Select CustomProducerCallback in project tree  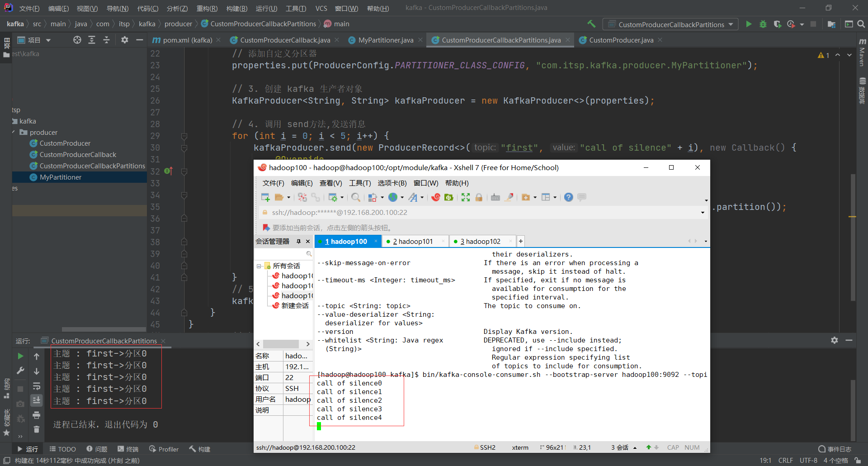click(78, 155)
